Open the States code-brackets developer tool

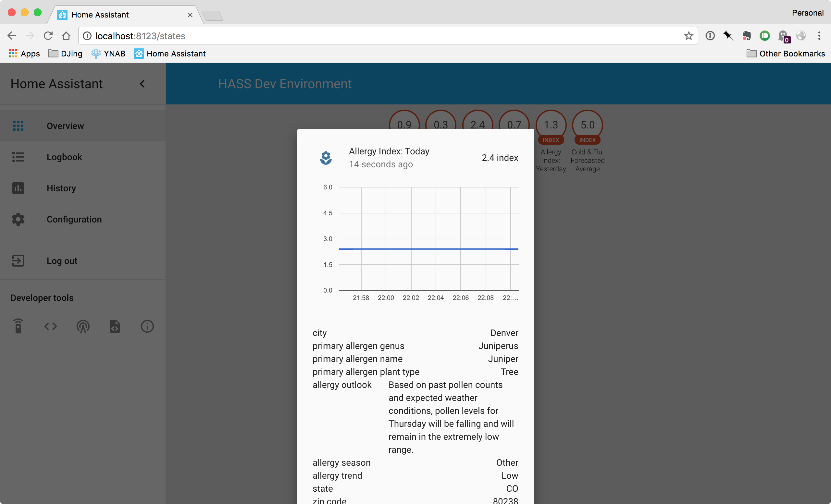tap(51, 326)
